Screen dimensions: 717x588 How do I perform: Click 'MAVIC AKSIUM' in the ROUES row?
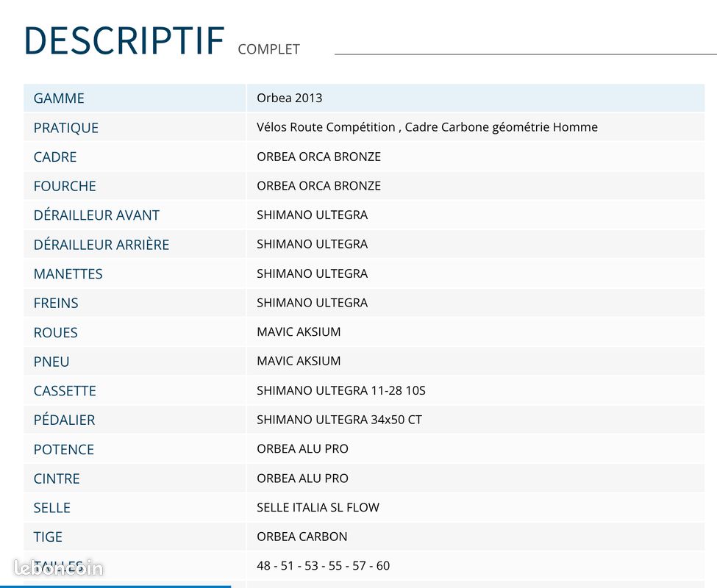pyautogui.click(x=299, y=331)
